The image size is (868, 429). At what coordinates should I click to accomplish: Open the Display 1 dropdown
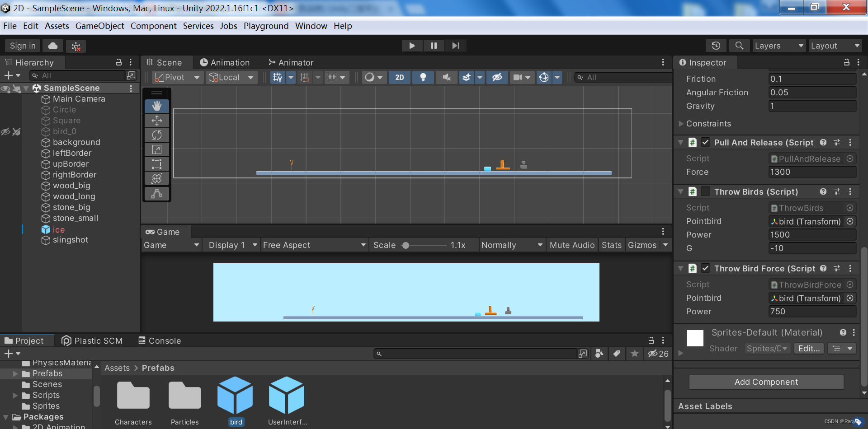[231, 245]
